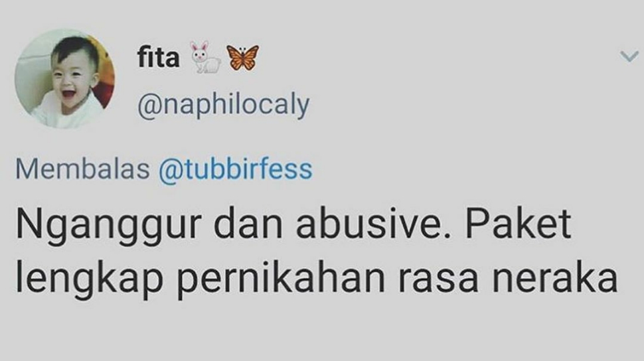Click the butterfly emoji beside fita
This screenshot has width=644, height=361.
(243, 58)
